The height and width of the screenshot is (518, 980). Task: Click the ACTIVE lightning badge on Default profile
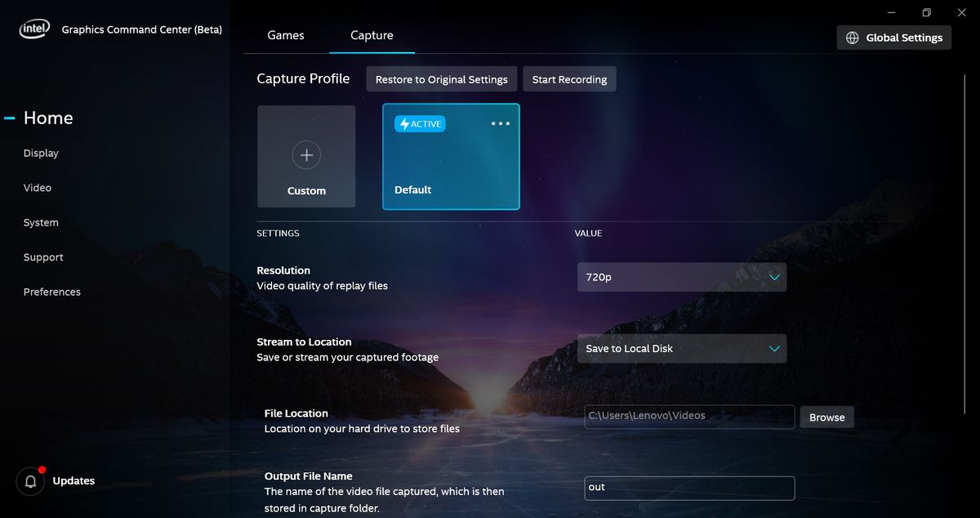click(x=419, y=123)
